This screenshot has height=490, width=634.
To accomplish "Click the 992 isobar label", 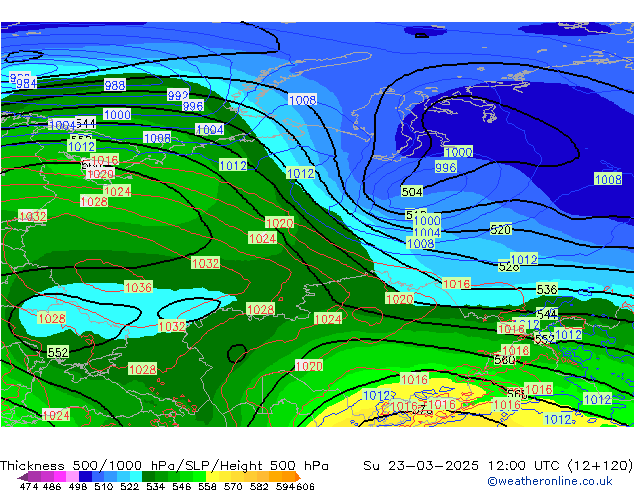I will (178, 95).
